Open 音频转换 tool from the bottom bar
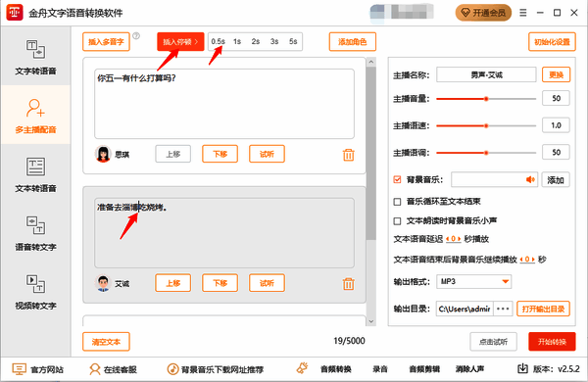Image resolution: width=588 pixels, height=382 pixels. point(335,369)
